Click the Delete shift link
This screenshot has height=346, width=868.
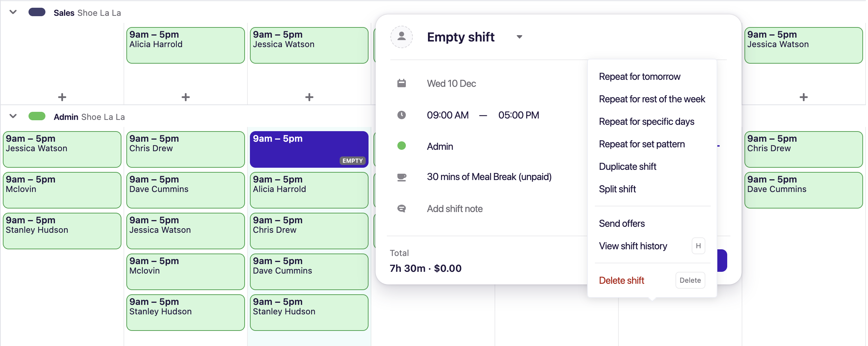point(621,280)
